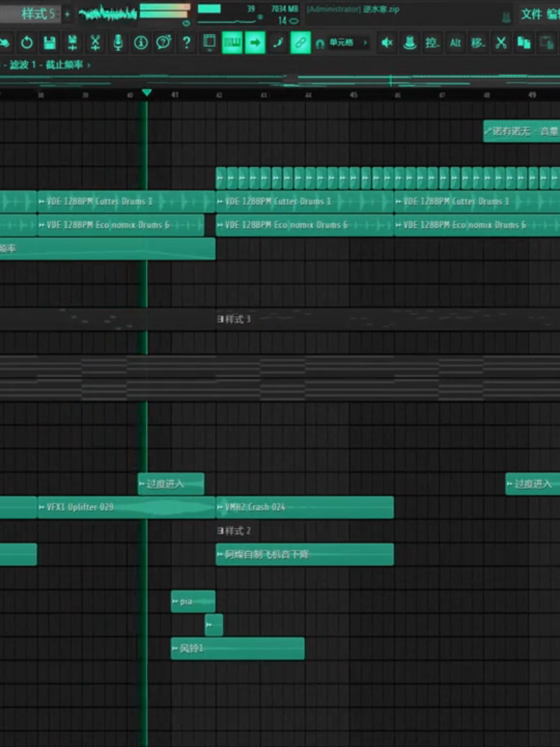Click the question mark help icon
Screen dimensions: 560x747
click(x=187, y=43)
